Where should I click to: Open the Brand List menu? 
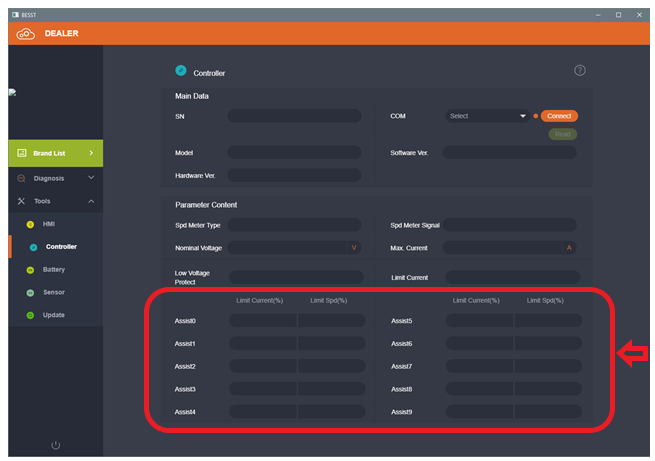coord(56,153)
